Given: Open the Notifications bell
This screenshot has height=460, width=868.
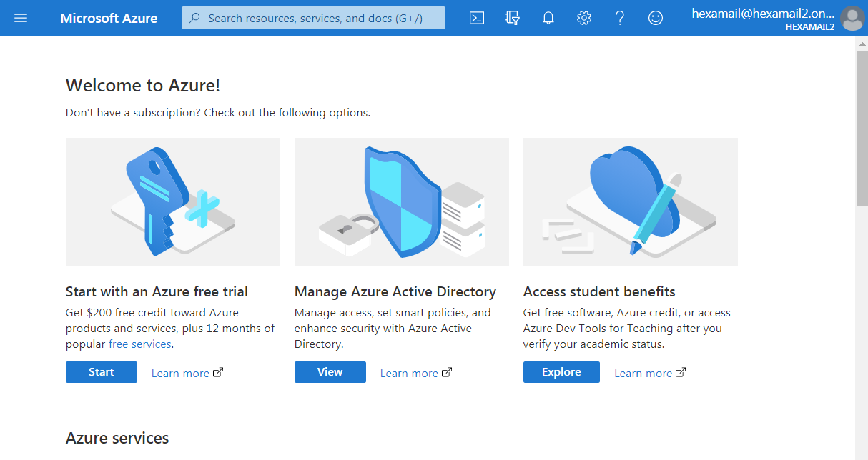Looking at the screenshot, I should (x=548, y=18).
